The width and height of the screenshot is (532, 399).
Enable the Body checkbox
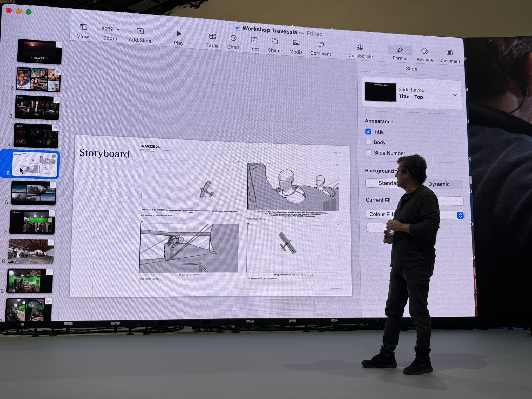click(368, 142)
